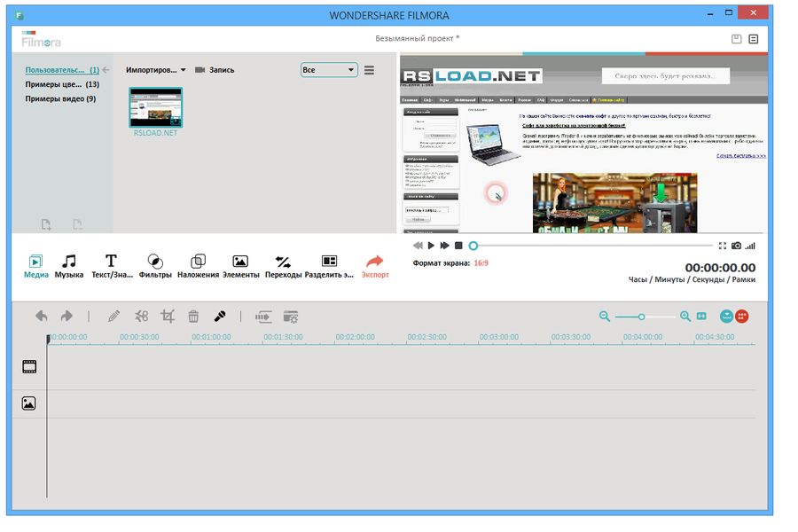
Task: Open the Все filter dropdown
Action: pos(329,70)
